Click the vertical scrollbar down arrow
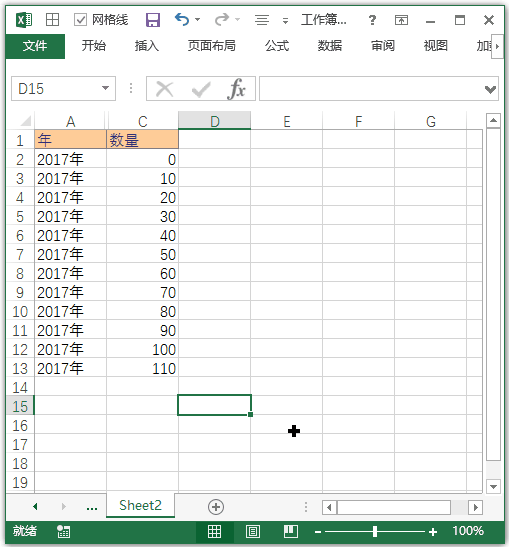 pos(493,486)
